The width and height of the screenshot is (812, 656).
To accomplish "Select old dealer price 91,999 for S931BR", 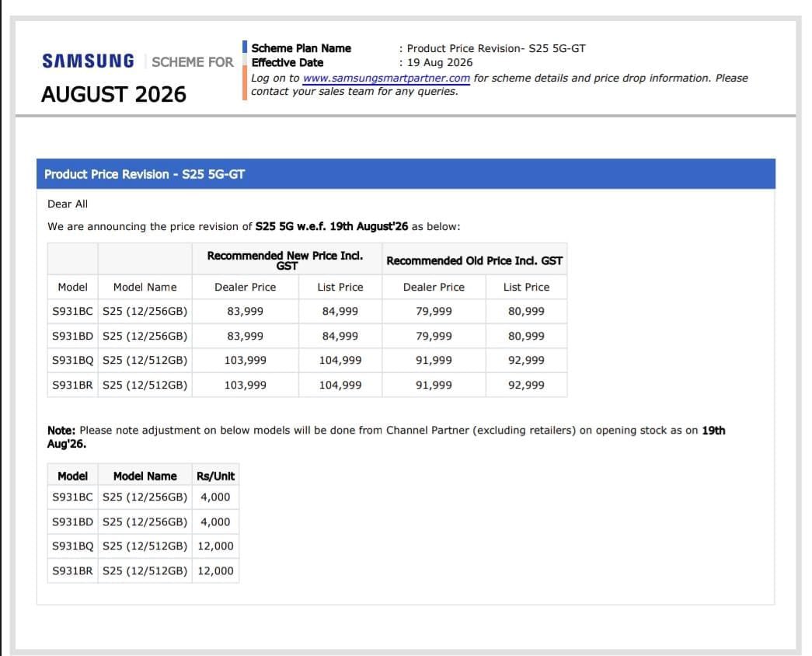I will coord(434,385).
